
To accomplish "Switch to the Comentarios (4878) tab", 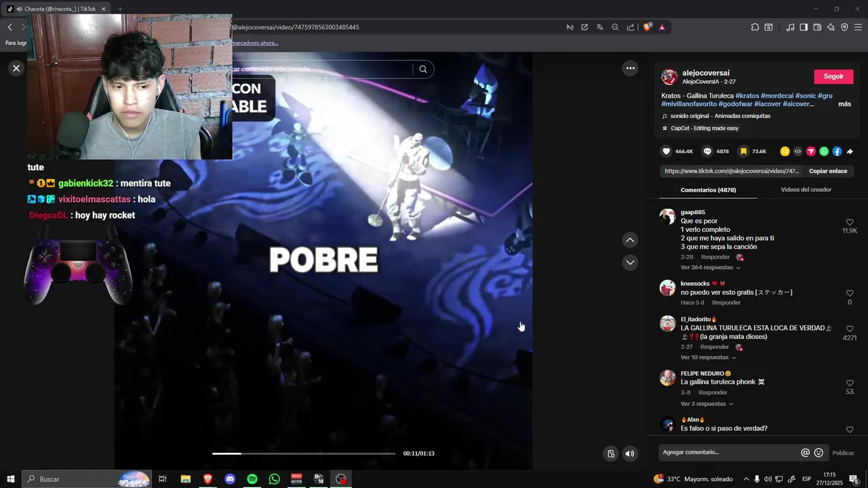I will [x=708, y=190].
